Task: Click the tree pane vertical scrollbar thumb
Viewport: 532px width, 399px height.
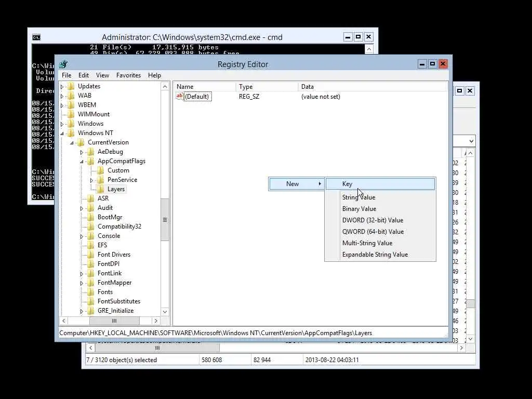Action: tap(165, 220)
